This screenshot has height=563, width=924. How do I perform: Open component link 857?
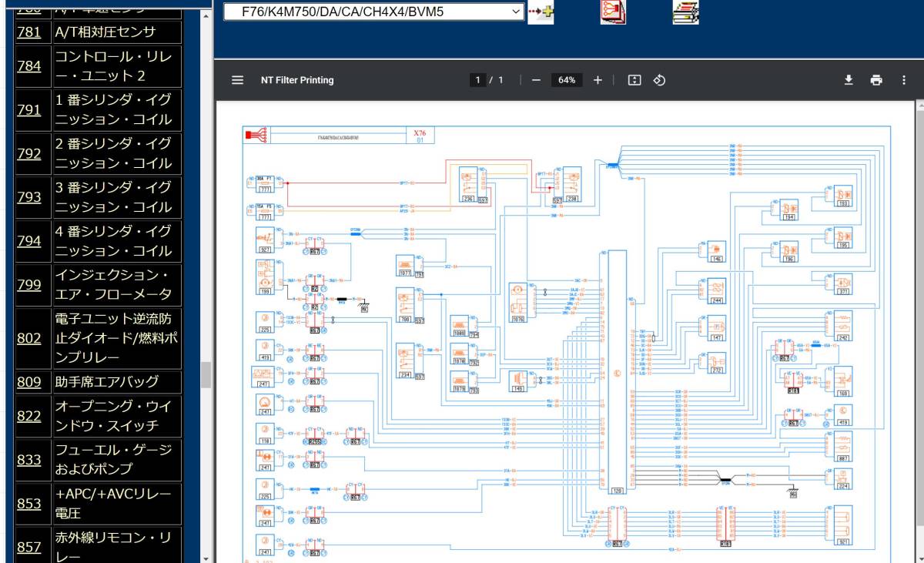click(29, 547)
